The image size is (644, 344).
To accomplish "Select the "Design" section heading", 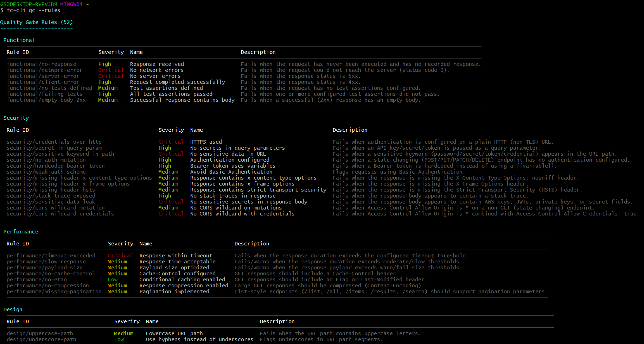I will pyautogui.click(x=13, y=309).
